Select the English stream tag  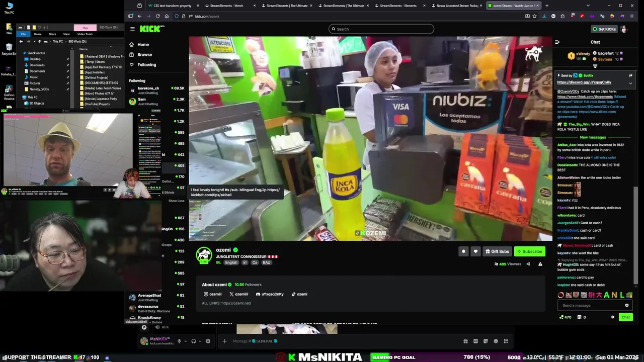tap(231, 262)
